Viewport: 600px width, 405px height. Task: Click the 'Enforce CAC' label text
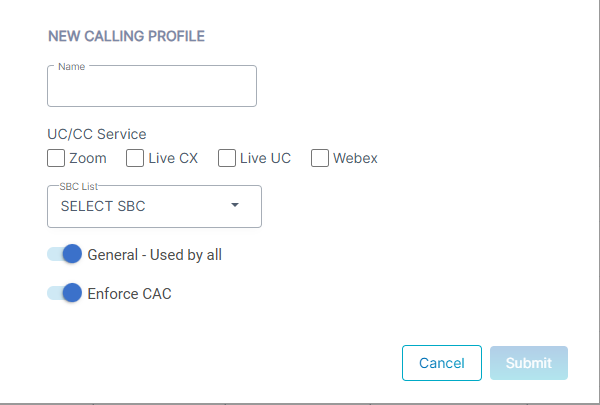coord(130,294)
